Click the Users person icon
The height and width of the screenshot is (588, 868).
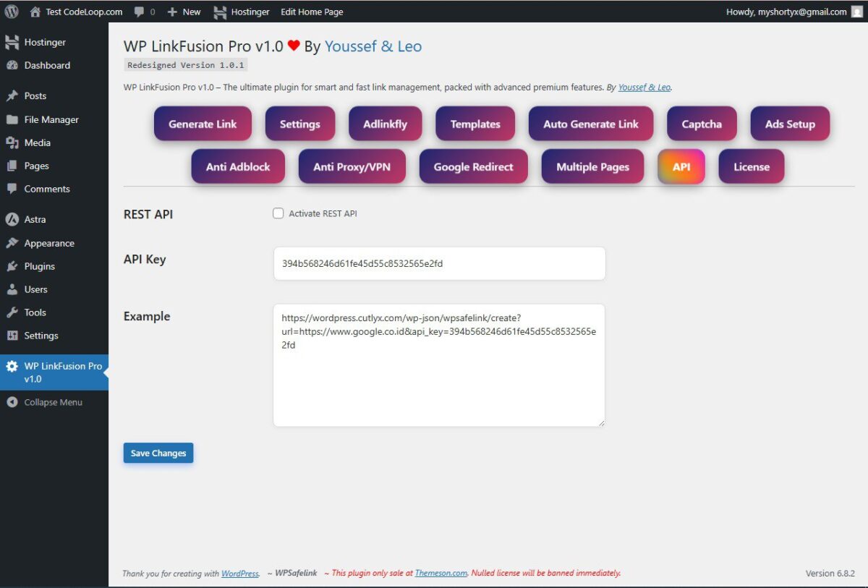[x=12, y=289]
